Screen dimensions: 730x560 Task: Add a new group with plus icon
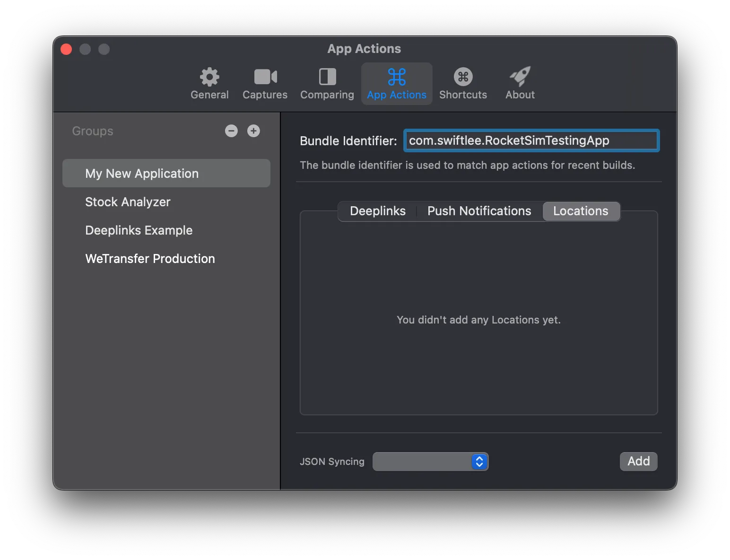tap(253, 131)
